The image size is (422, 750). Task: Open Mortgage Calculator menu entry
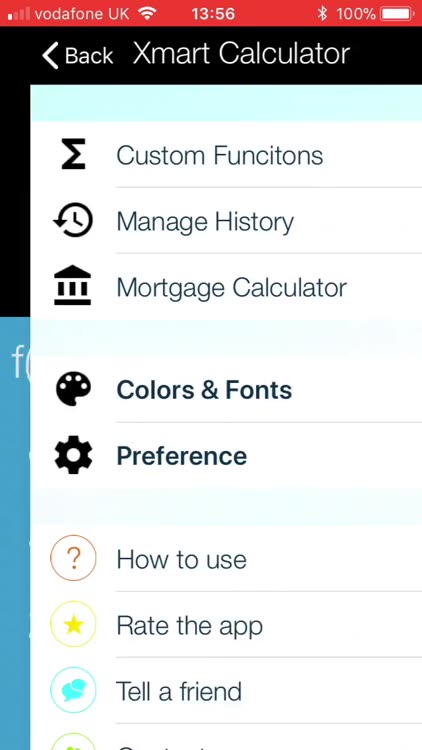(x=226, y=287)
